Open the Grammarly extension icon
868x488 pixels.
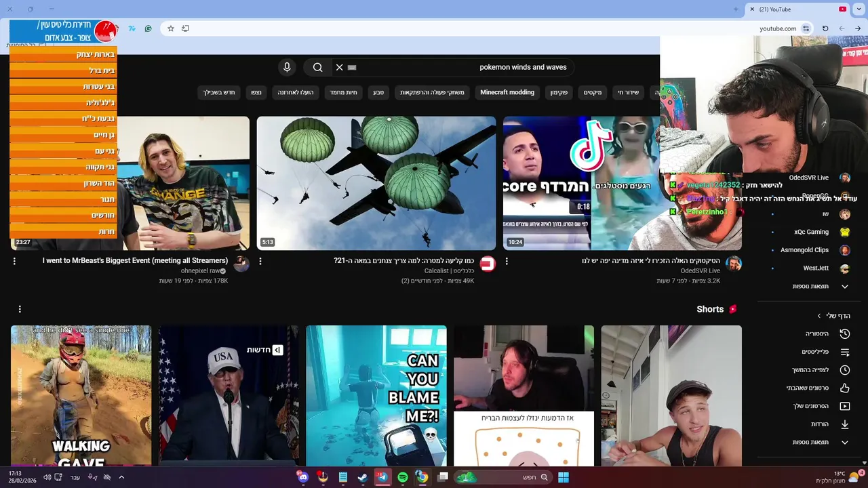(148, 28)
